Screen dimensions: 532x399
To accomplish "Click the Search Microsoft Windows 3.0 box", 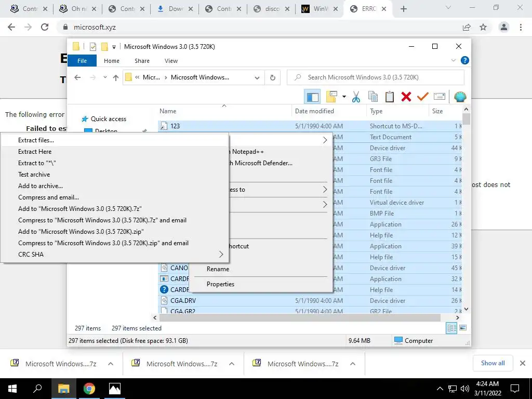I will coord(375,77).
